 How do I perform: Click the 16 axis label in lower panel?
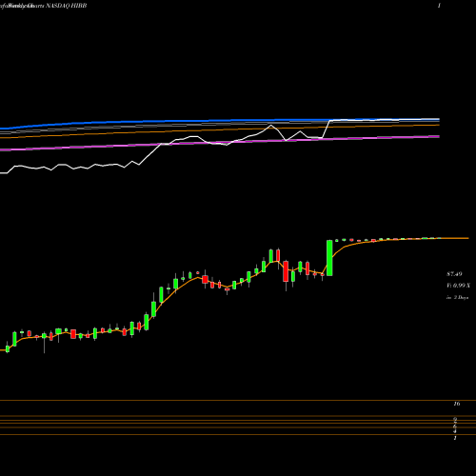click(x=457, y=404)
